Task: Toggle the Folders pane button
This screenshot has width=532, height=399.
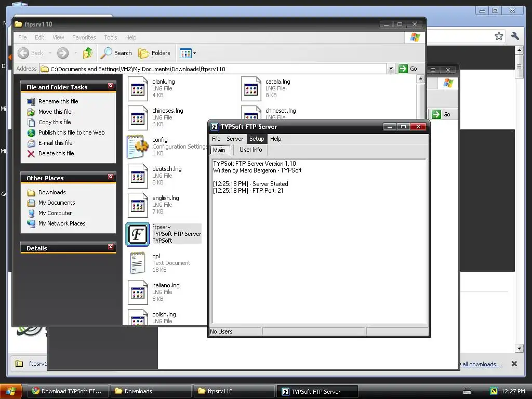Action: pyautogui.click(x=154, y=53)
